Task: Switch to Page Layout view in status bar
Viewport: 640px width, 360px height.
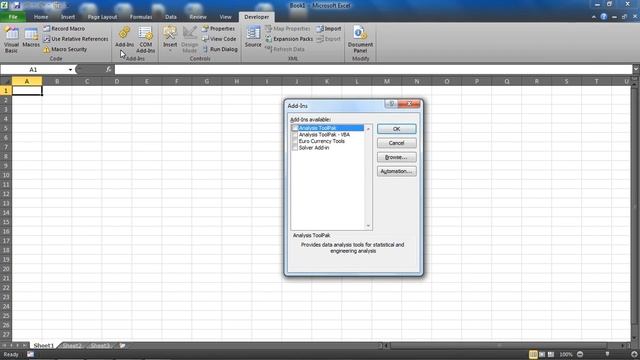Action: coord(542,355)
